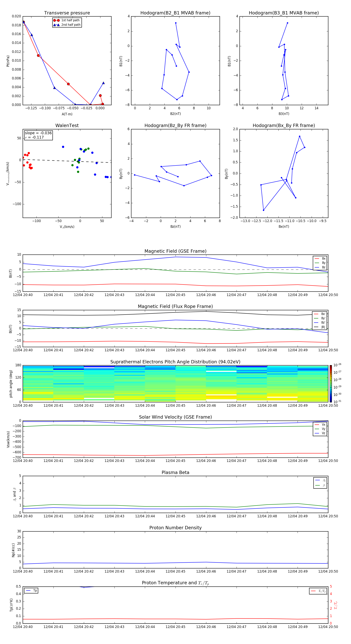Click the 'Bx(nT)' x-axis label

click(x=284, y=227)
